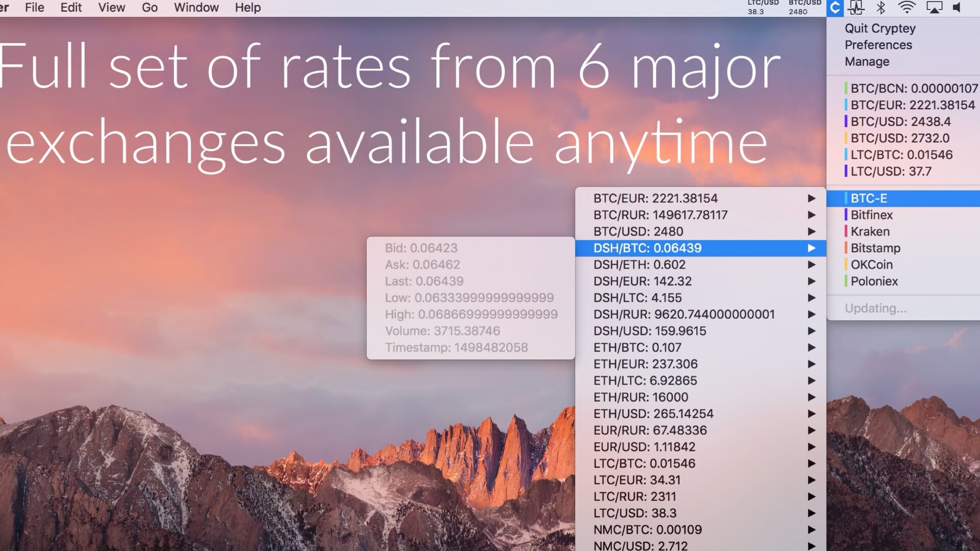Select the EUR/USD: 1.11842 row
Viewport: 980px width, 551px height.
(700, 447)
